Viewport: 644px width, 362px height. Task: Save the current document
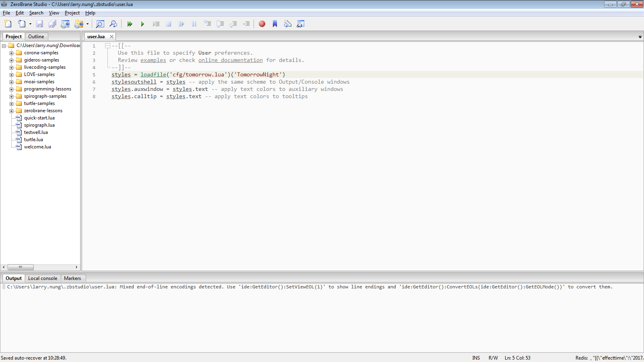[39, 24]
